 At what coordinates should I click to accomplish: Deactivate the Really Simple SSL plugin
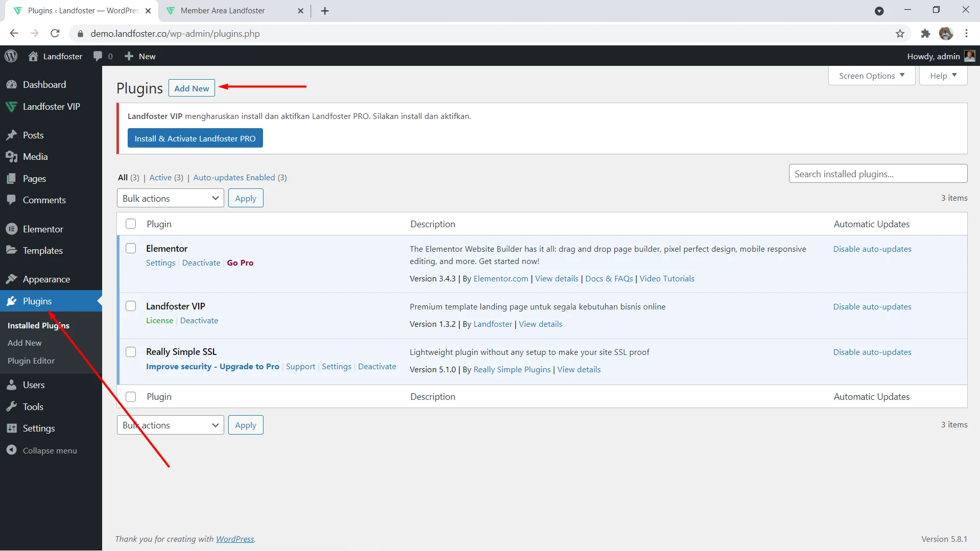(x=377, y=367)
